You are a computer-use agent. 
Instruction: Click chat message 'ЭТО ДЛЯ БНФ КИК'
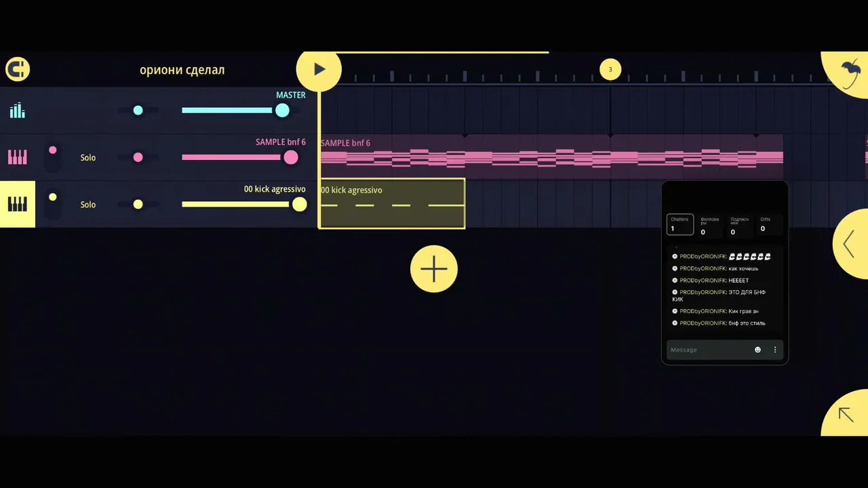tap(719, 296)
